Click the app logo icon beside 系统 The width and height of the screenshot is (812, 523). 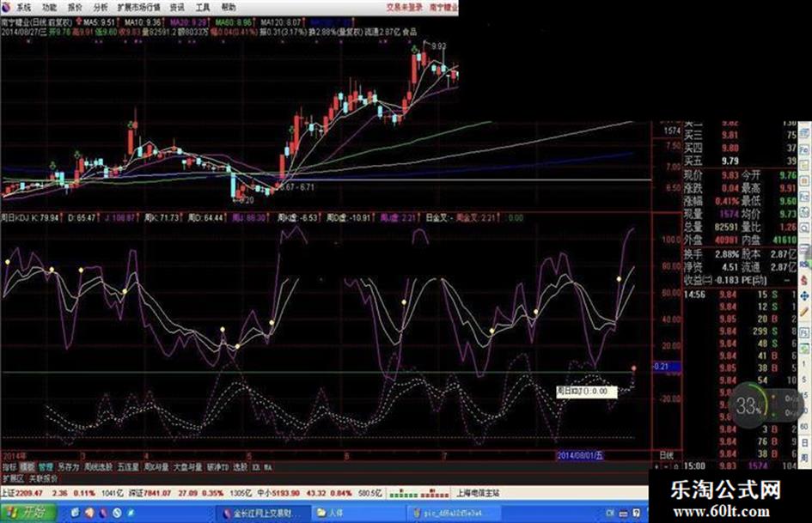[6, 7]
